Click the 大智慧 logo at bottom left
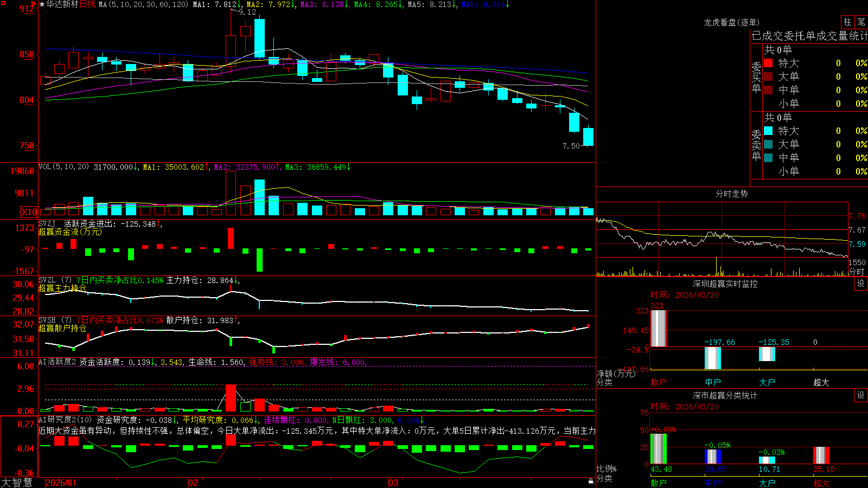The height and width of the screenshot is (488, 868). point(17,483)
